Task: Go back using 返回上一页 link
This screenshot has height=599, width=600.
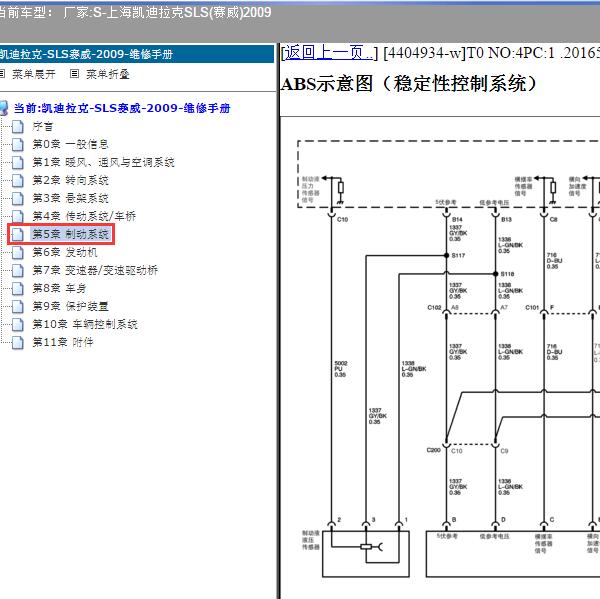Action: 329,52
